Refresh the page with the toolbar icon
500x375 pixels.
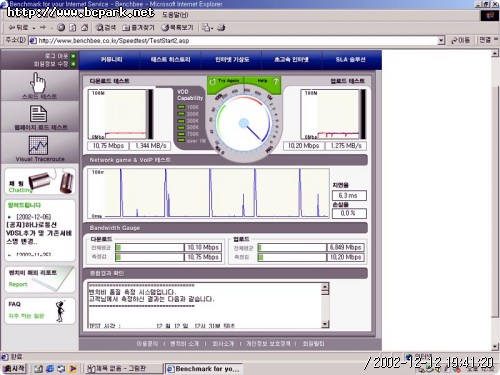pyautogui.click(x=73, y=28)
